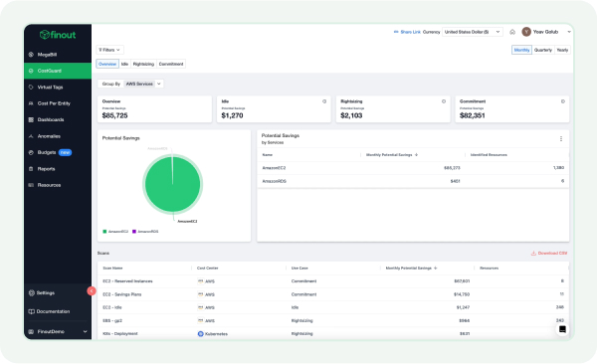The image size is (597, 364).
Task: Click the Virtual Tags sidebar icon
Action: 31,88
